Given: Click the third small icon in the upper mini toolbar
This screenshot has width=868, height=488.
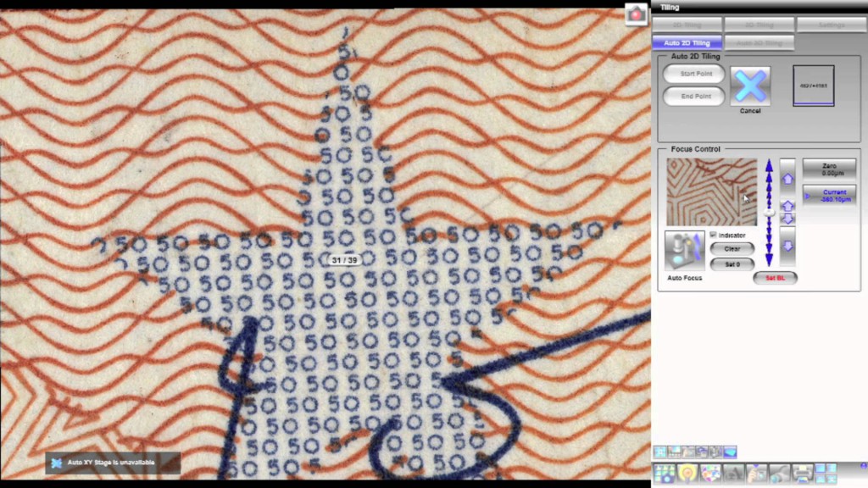Looking at the screenshot, I should tap(688, 452).
